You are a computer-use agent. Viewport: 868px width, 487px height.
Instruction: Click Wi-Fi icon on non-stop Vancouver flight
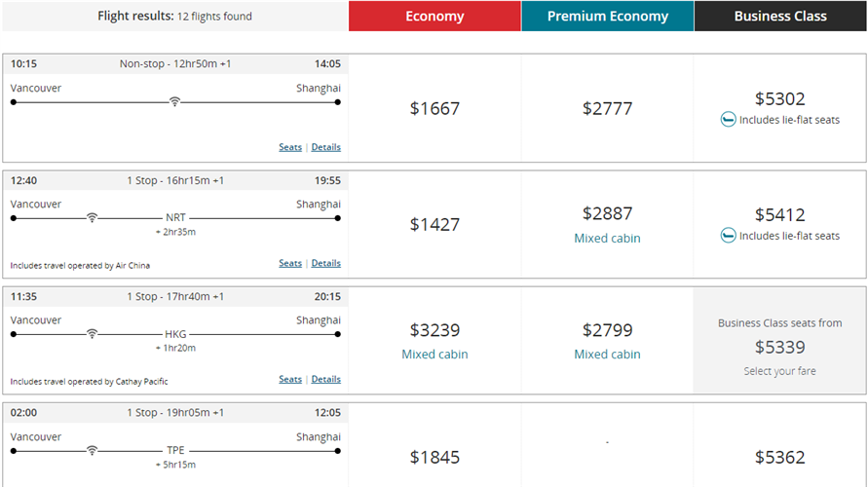[x=174, y=101]
